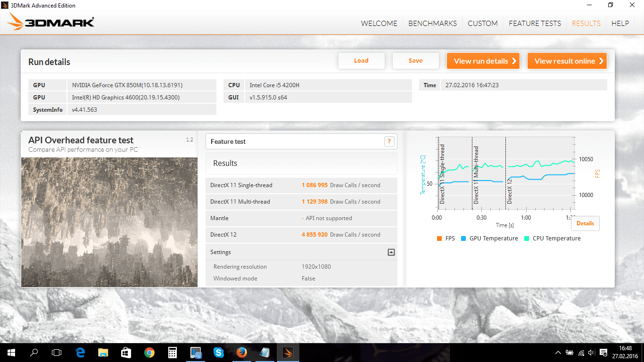Open chart Details button

[x=585, y=223]
